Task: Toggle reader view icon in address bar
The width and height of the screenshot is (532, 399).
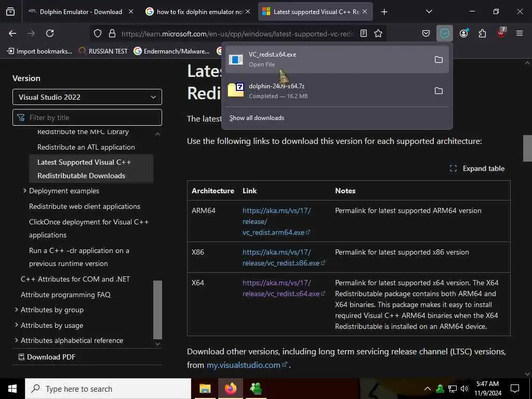Action: point(363,33)
